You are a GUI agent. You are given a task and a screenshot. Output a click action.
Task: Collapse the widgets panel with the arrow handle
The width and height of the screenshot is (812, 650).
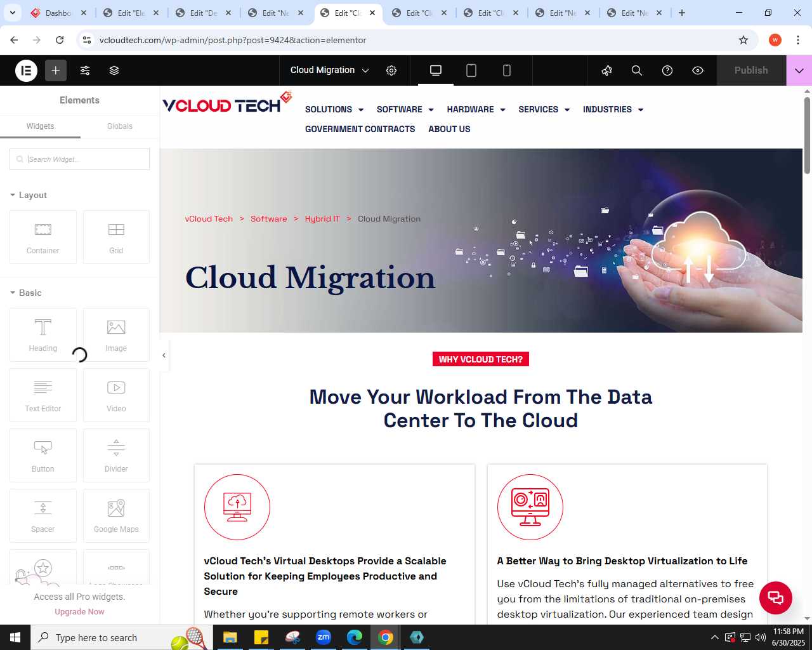[x=164, y=355]
